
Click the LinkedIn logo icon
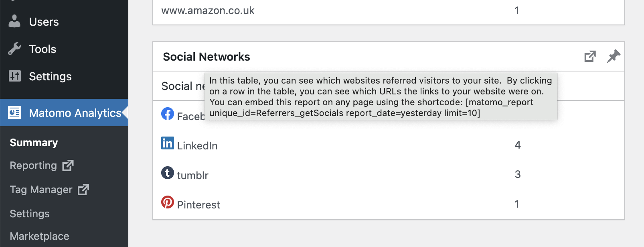tap(168, 143)
